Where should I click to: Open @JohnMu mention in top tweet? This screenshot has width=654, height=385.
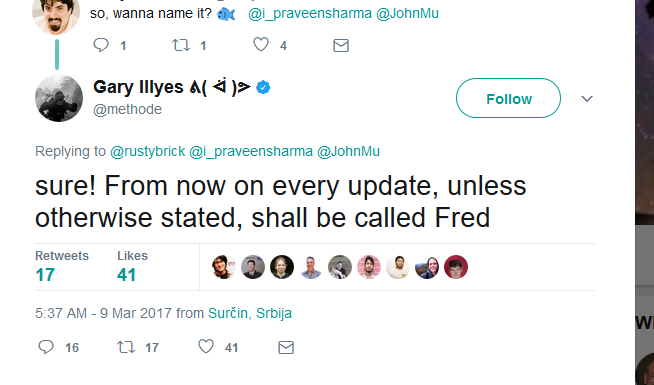tap(407, 13)
